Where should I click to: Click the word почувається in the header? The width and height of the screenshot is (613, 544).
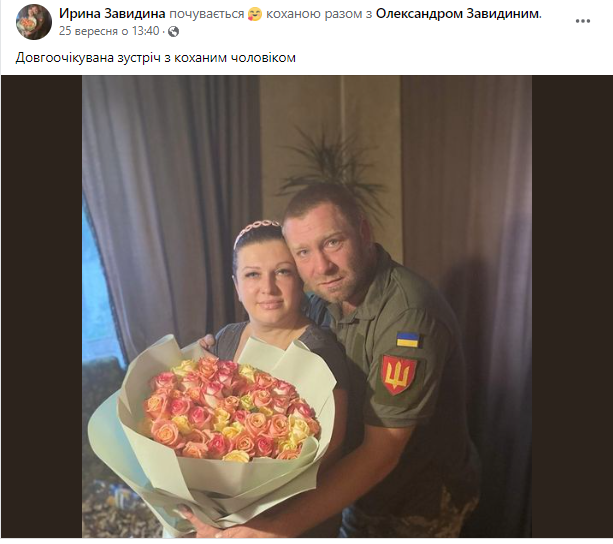click(x=207, y=14)
